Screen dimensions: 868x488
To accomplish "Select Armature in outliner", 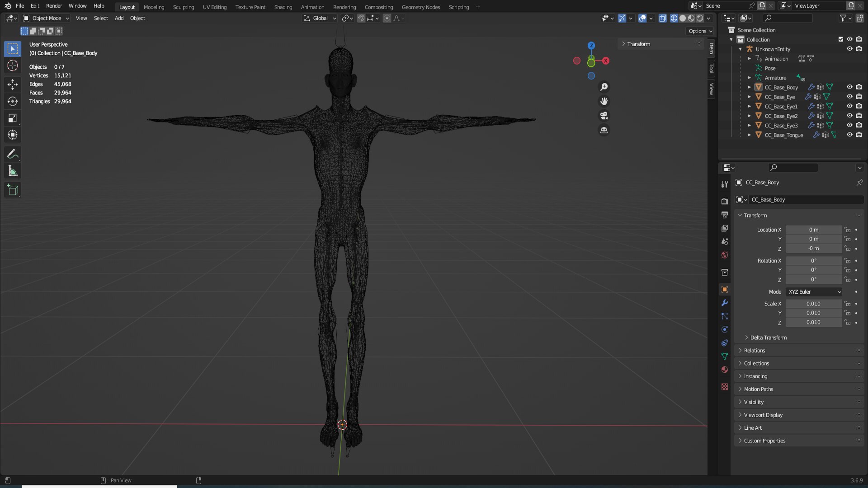I will point(775,78).
